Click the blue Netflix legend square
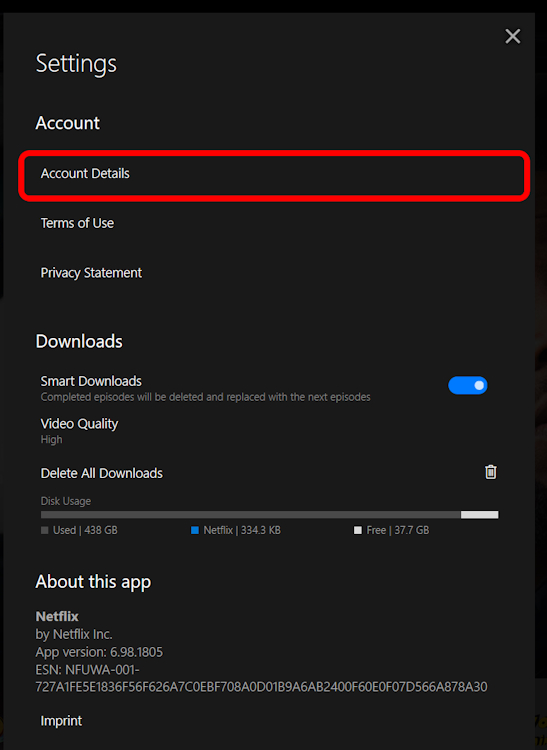 tap(195, 530)
